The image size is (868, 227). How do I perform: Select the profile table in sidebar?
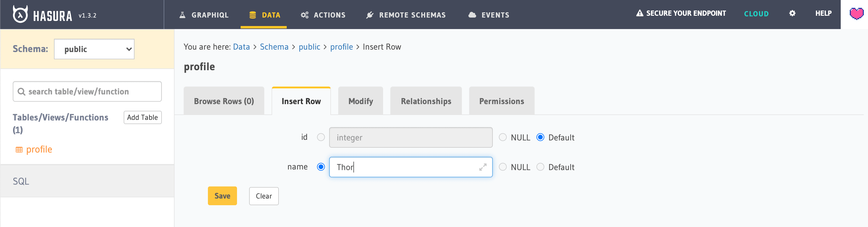tap(39, 149)
